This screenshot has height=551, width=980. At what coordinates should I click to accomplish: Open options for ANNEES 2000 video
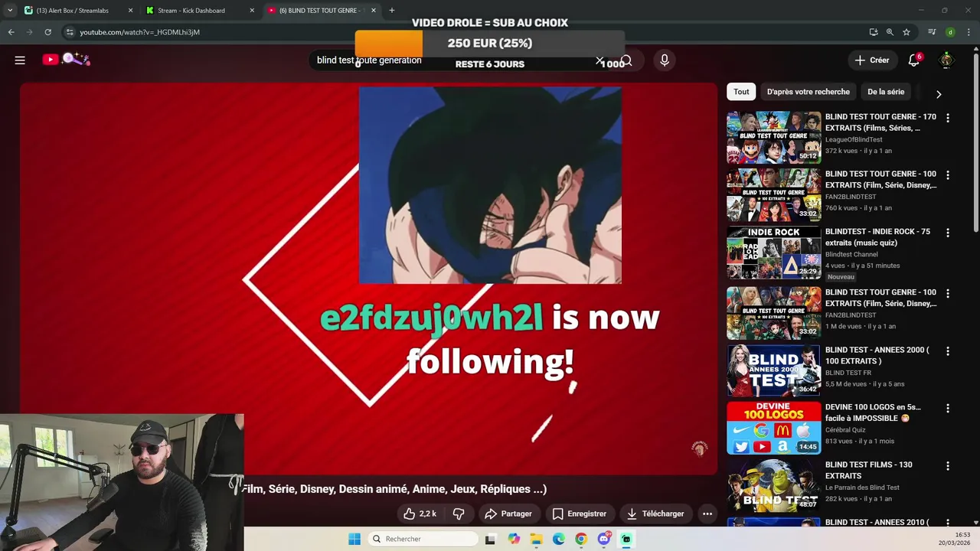pyautogui.click(x=948, y=351)
